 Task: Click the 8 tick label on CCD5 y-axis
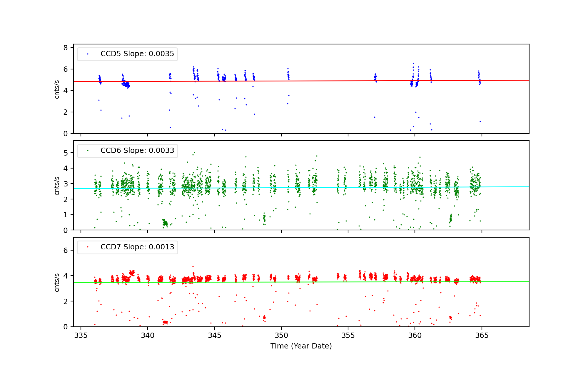click(66, 48)
